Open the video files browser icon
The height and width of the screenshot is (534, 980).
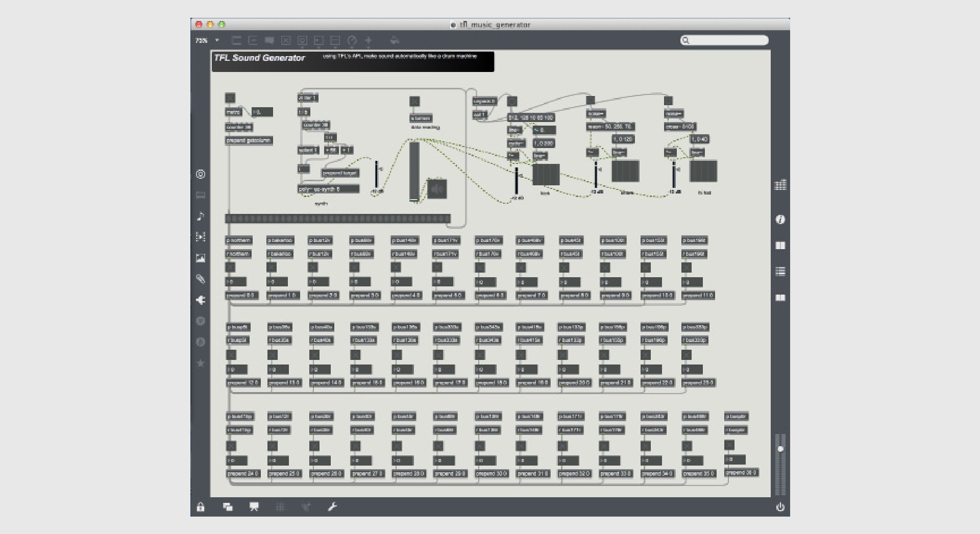point(201,237)
